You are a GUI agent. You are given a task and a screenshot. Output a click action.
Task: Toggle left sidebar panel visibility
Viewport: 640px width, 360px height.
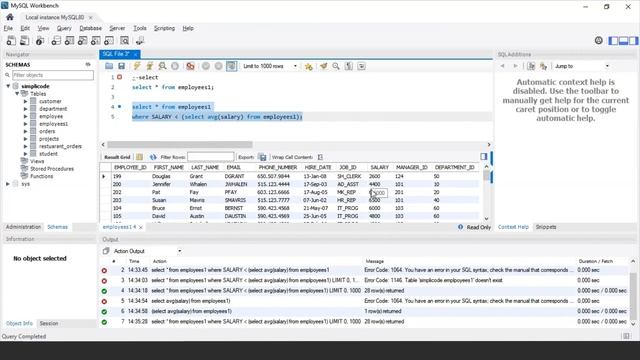613,40
